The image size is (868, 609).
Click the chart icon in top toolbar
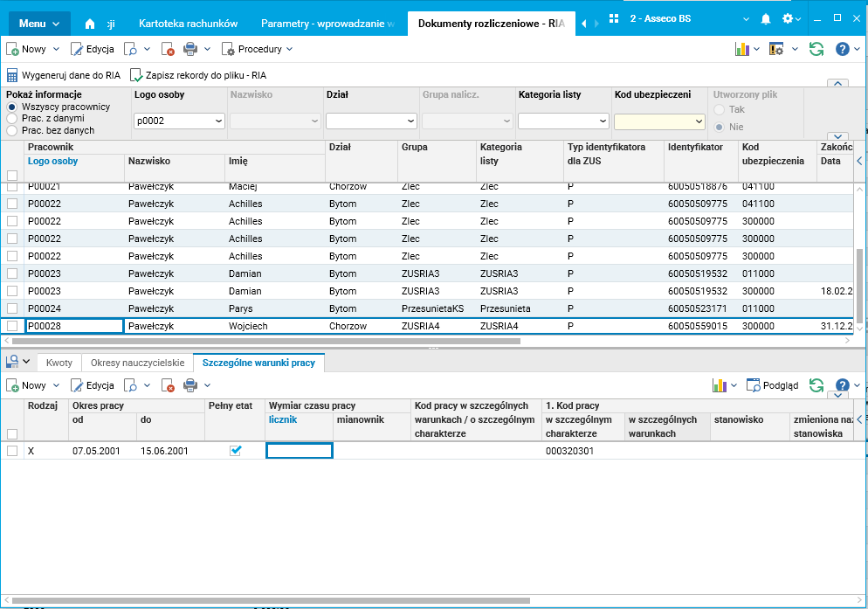point(741,50)
